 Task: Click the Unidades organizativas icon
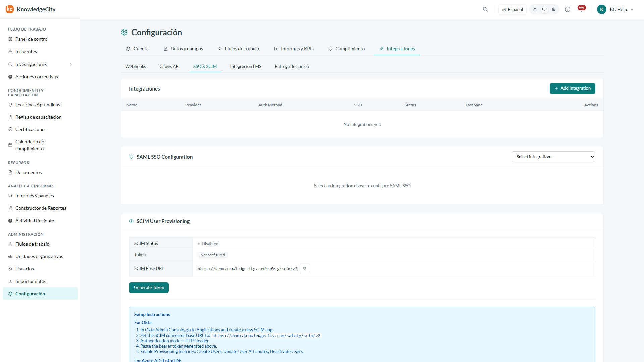tap(10, 256)
